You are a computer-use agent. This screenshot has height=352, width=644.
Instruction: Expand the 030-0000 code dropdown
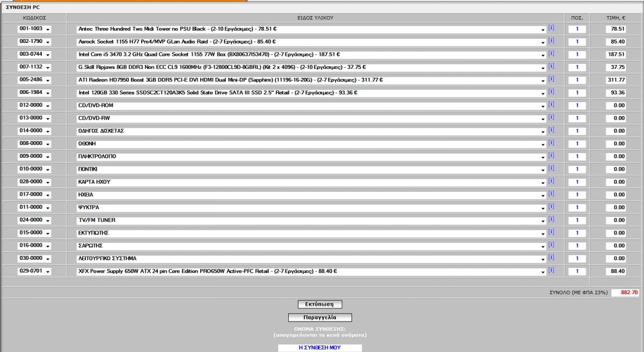pos(34,259)
